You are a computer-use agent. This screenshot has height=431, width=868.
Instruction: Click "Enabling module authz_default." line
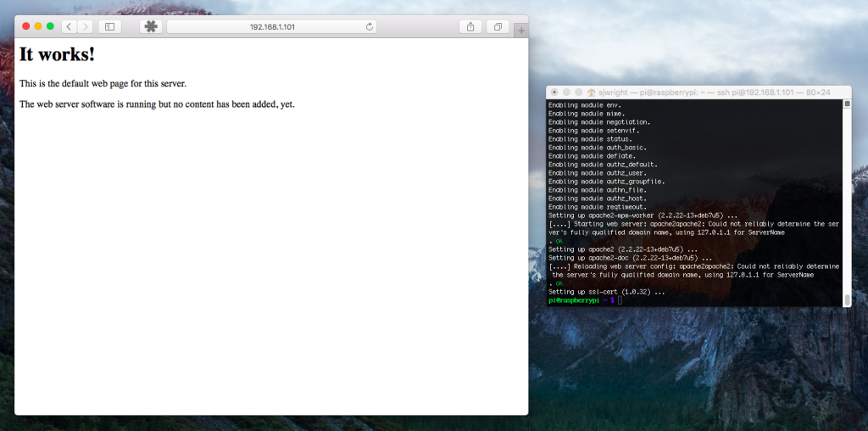coord(603,165)
